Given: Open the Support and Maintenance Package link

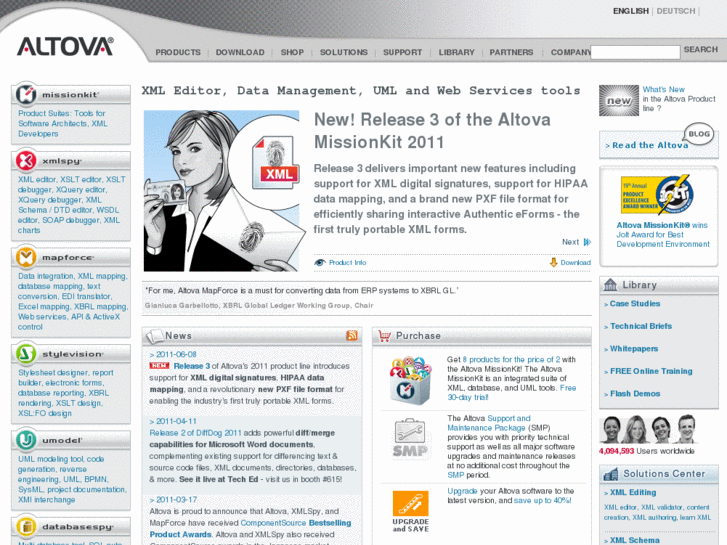Looking at the screenshot, I should click(489, 423).
